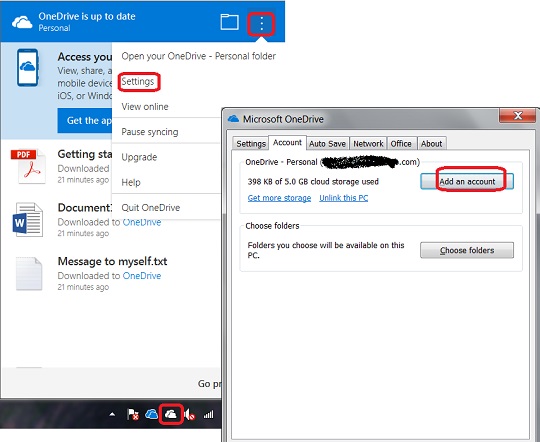Close the Microsoft OneDrive dialog
Image resolution: width=540 pixels, height=442 pixels.
[x=517, y=115]
